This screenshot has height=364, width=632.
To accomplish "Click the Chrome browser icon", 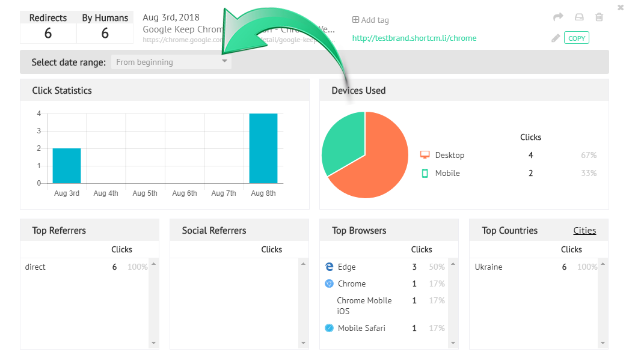I will tap(330, 284).
